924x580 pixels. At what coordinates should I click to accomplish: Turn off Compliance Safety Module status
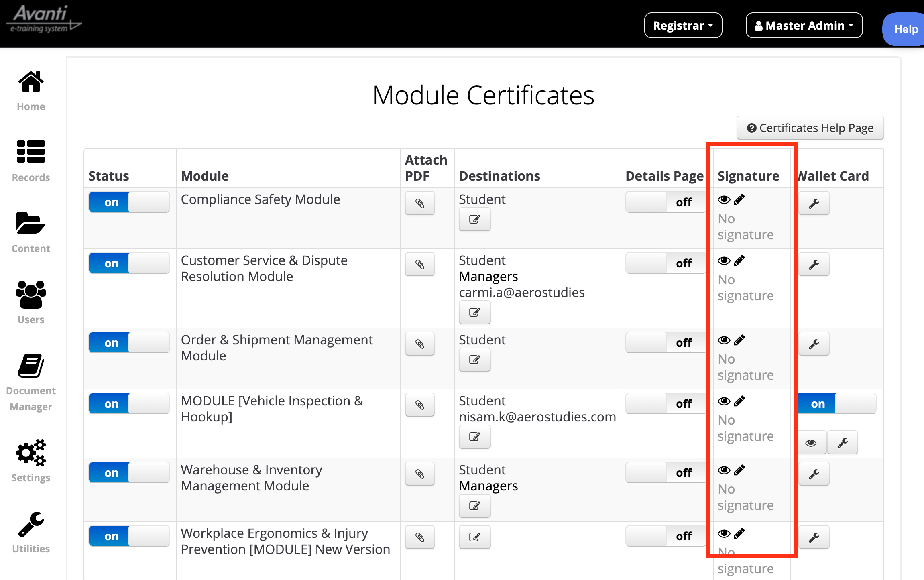[x=129, y=202]
